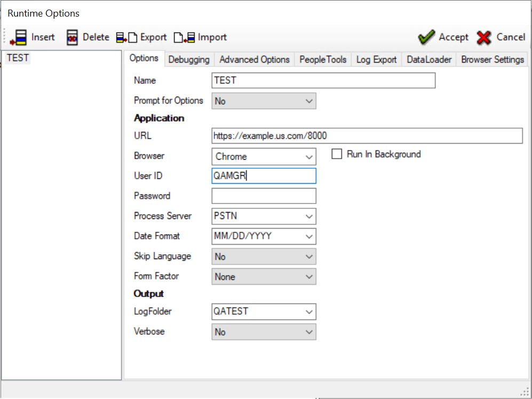Open the PeopleTools tab

[322, 59]
